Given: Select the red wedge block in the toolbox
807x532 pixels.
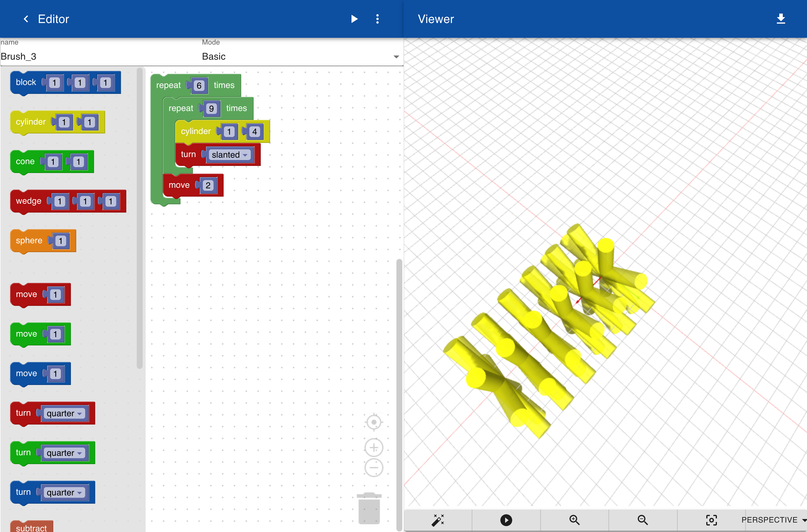Looking at the screenshot, I should 29,201.
